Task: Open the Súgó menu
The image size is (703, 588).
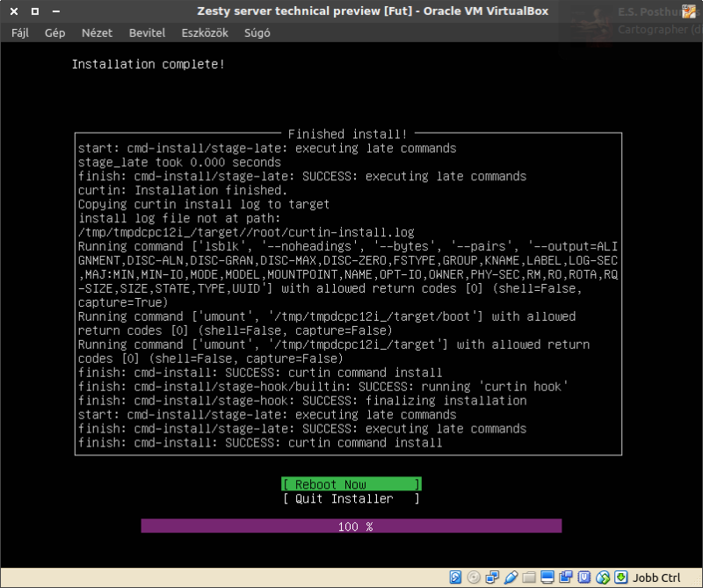Action: coord(257,33)
